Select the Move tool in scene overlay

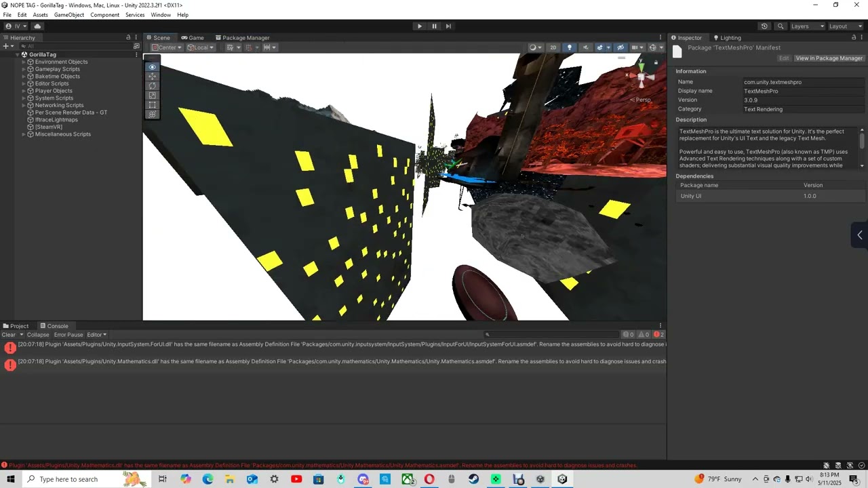point(152,77)
